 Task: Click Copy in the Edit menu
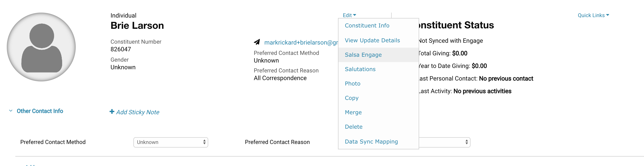(351, 98)
